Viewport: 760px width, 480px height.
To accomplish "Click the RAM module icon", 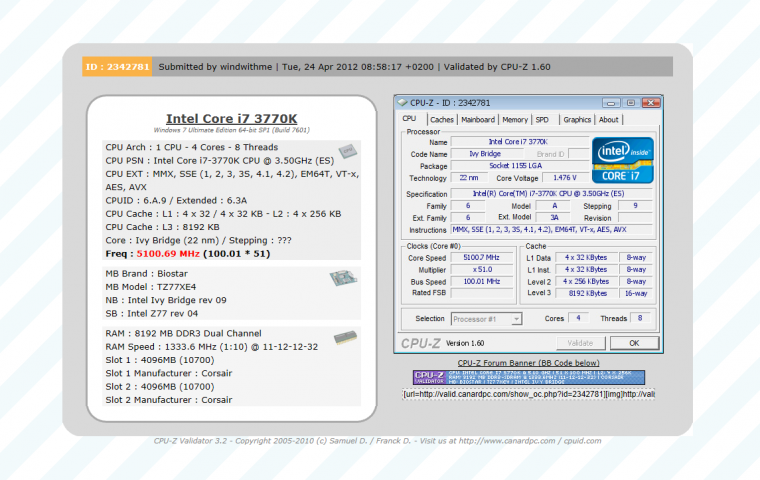I will tap(346, 338).
